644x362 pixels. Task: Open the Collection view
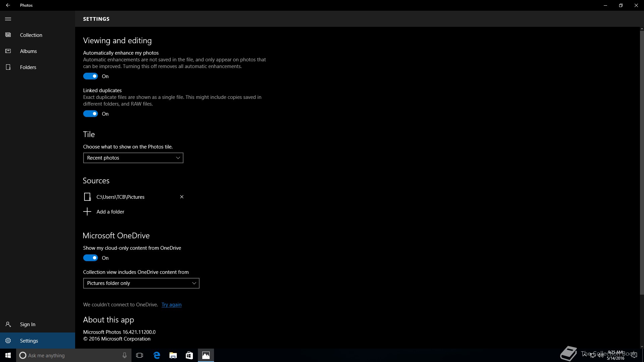pos(38,35)
